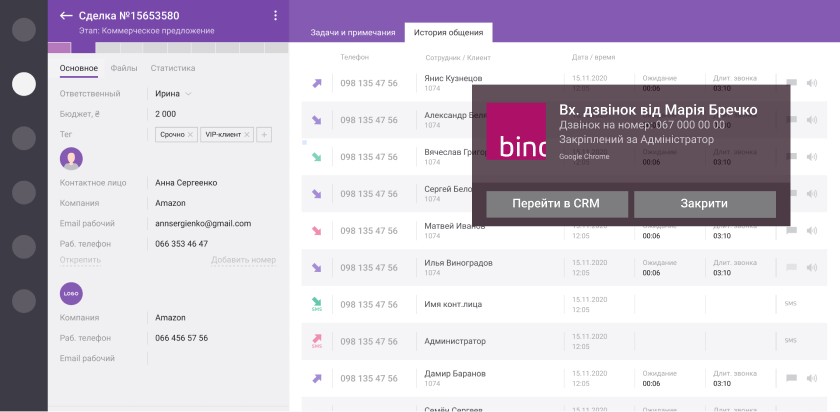
Task: Click the email field annsergienko@gmail.com
Action: (x=203, y=223)
